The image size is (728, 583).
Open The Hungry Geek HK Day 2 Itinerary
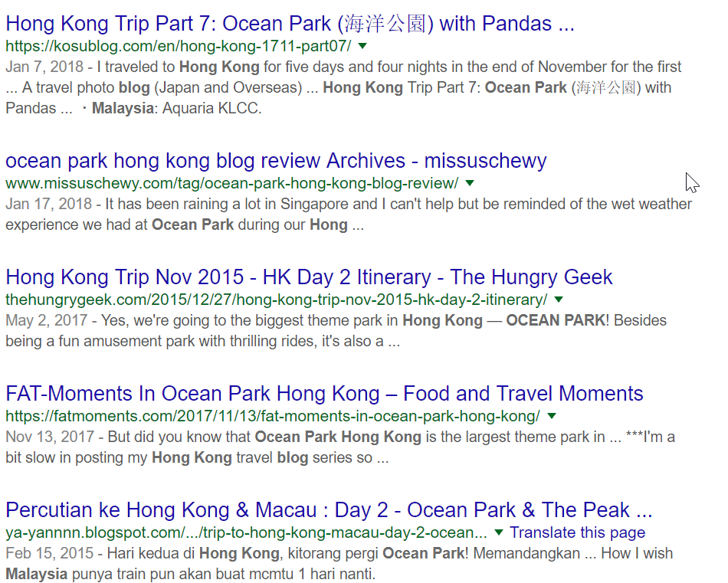pyautogui.click(x=309, y=277)
